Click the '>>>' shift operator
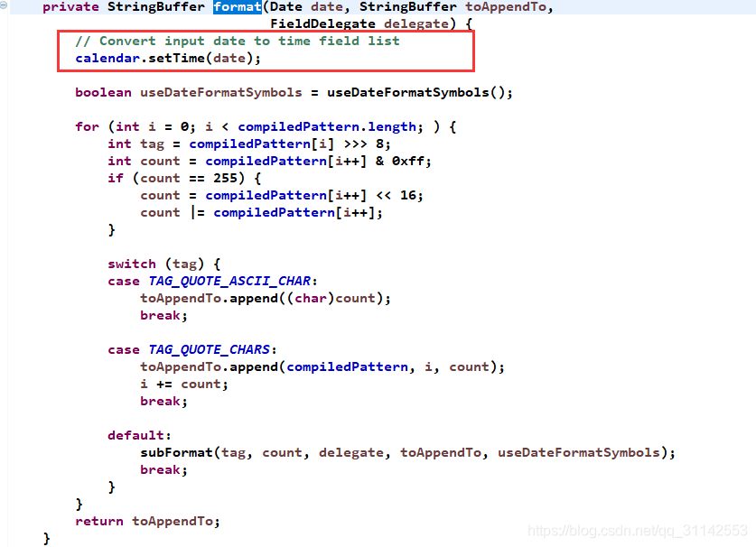Screen dimensions: 756x547 (x=355, y=144)
